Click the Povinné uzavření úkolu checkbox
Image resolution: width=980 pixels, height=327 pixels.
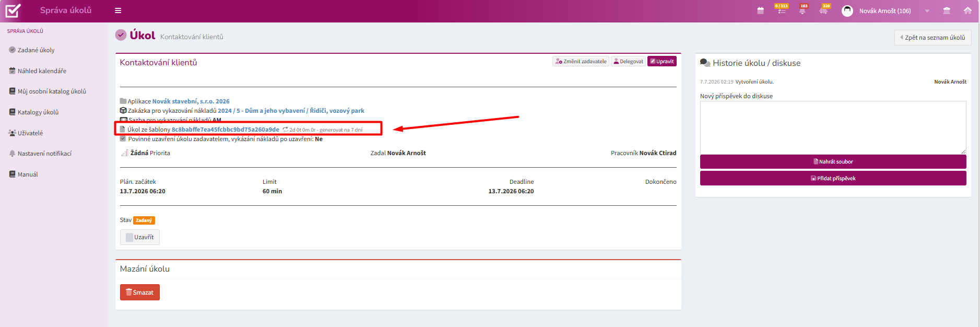click(123, 139)
